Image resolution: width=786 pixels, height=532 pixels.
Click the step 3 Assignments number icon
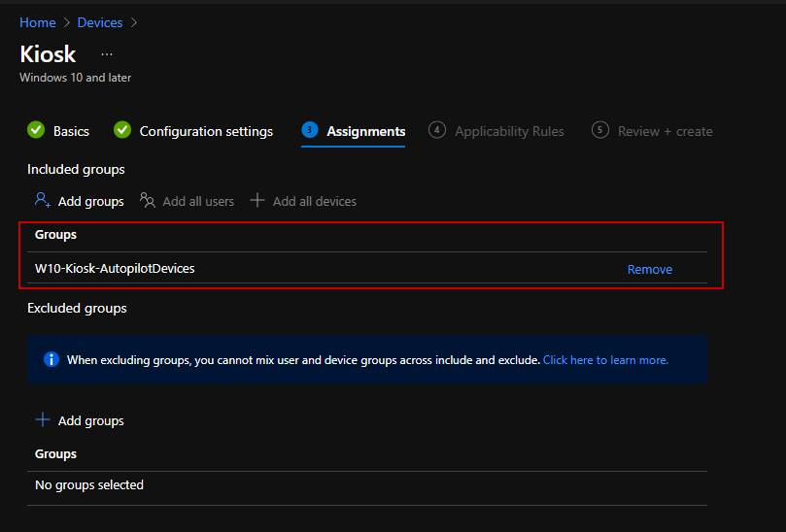click(309, 130)
